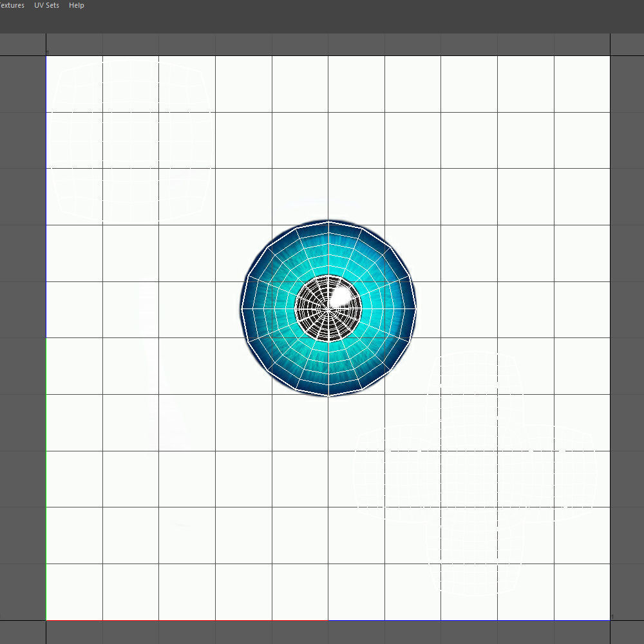This screenshot has width=644, height=644.
Task: Click the white highlight on the pupil
Action: pos(341,296)
